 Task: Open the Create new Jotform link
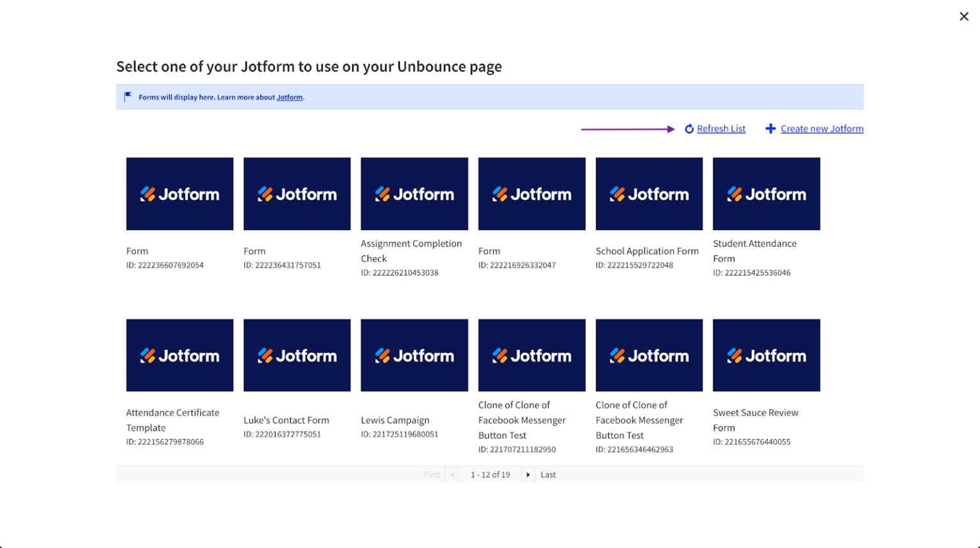[x=822, y=128]
